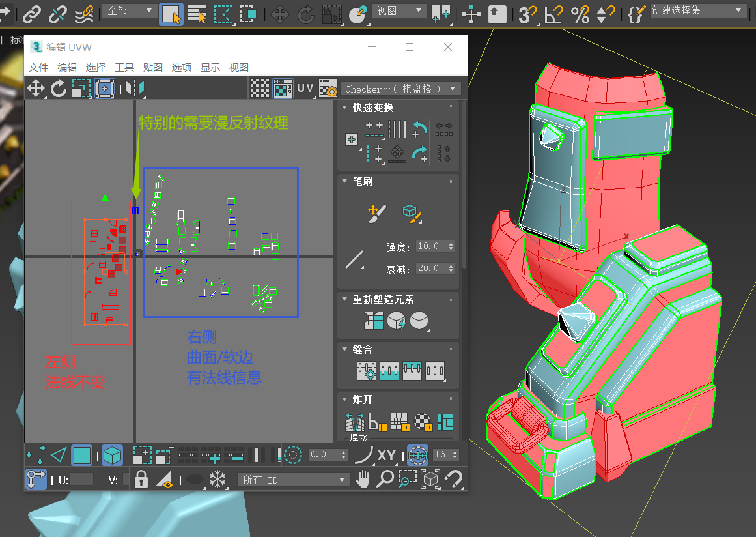Image resolution: width=756 pixels, height=537 pixels.
Task: Click the 贴图 menu item
Action: coord(152,67)
